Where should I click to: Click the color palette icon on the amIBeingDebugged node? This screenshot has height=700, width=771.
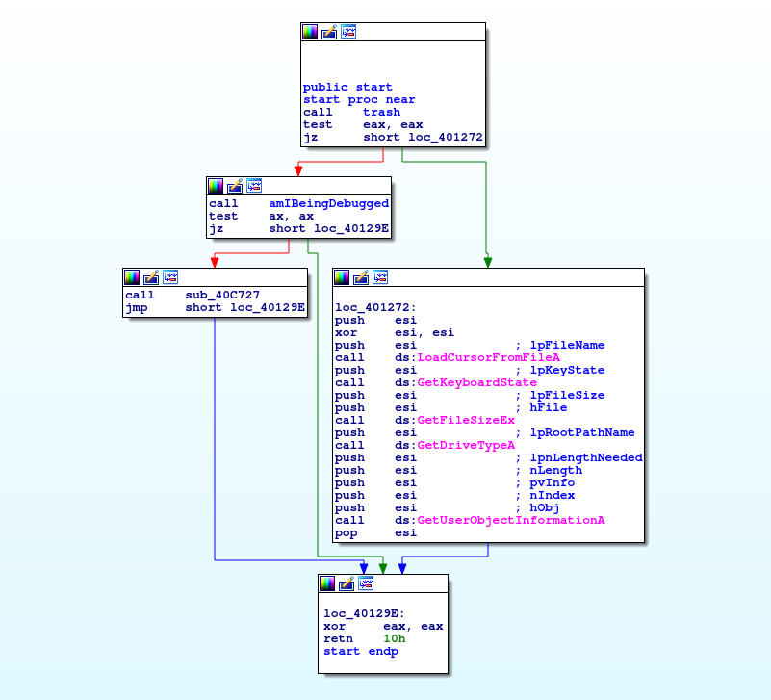(216, 186)
